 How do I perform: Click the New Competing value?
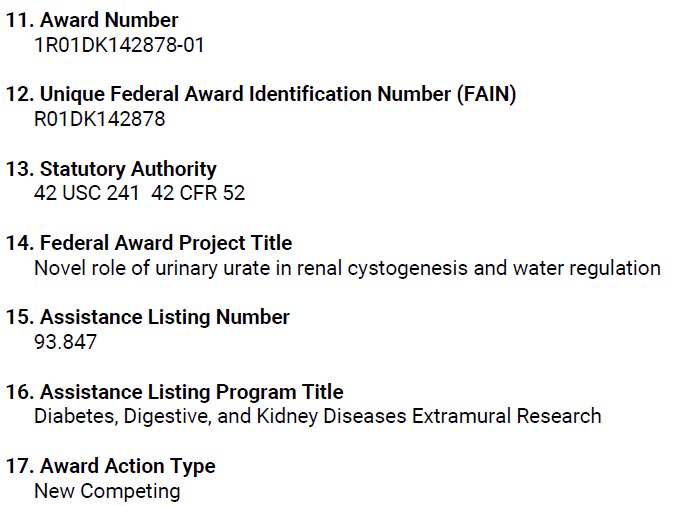(107, 491)
